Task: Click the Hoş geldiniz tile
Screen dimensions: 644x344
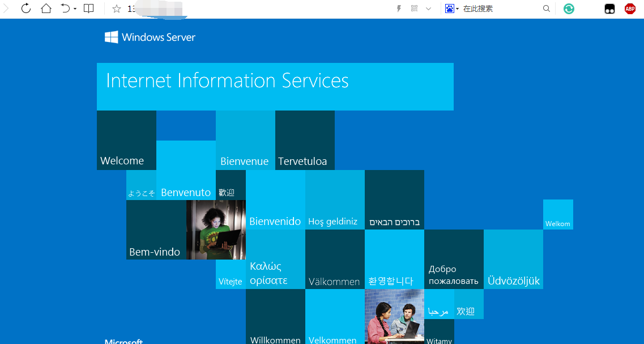Action: point(335,199)
